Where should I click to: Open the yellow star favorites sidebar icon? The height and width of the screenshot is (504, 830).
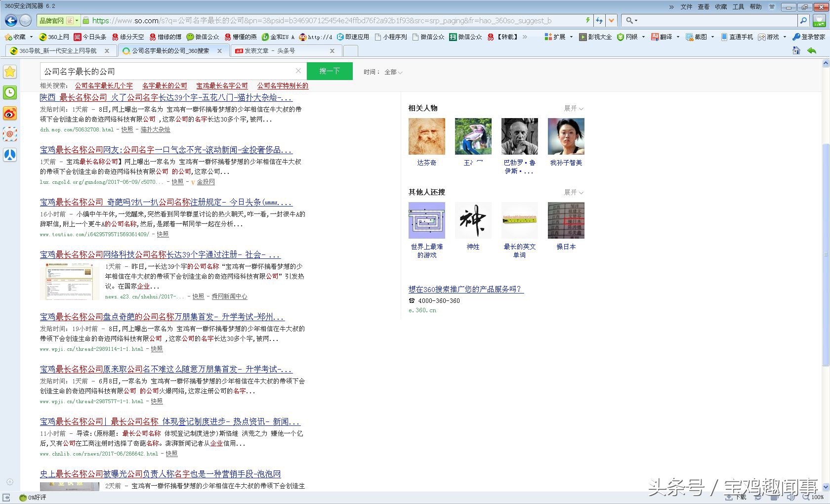10,72
